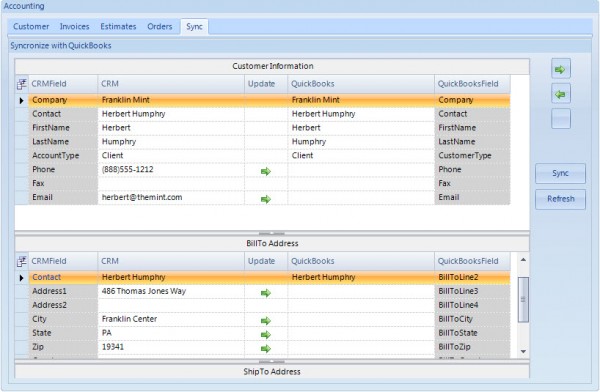Collapse the BillTo Address section header
Screen dimensions: 600x392
pos(272,243)
